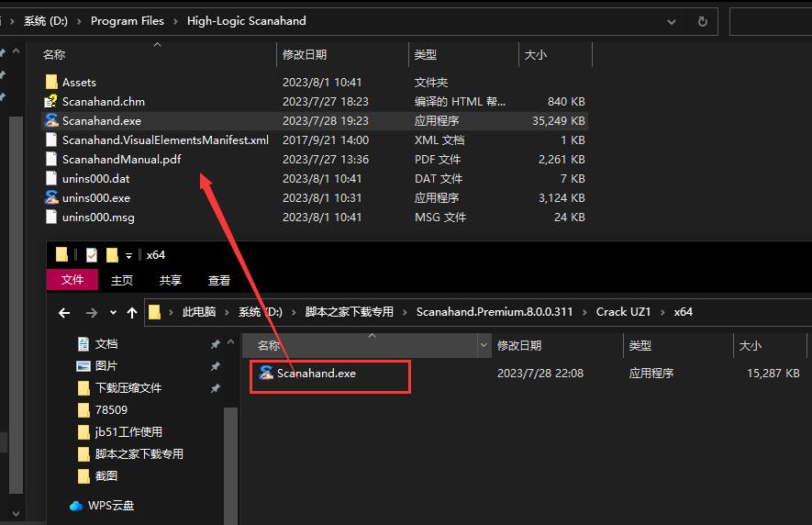
Task: Click the unins000.dat file icon
Action: [51, 178]
